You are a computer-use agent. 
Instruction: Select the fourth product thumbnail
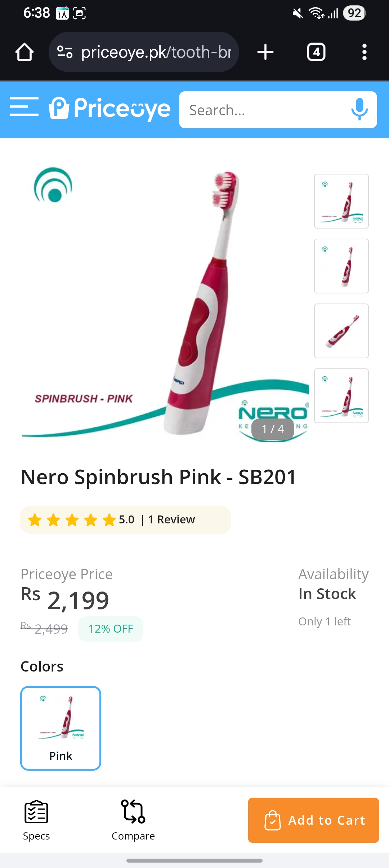pyautogui.click(x=341, y=396)
